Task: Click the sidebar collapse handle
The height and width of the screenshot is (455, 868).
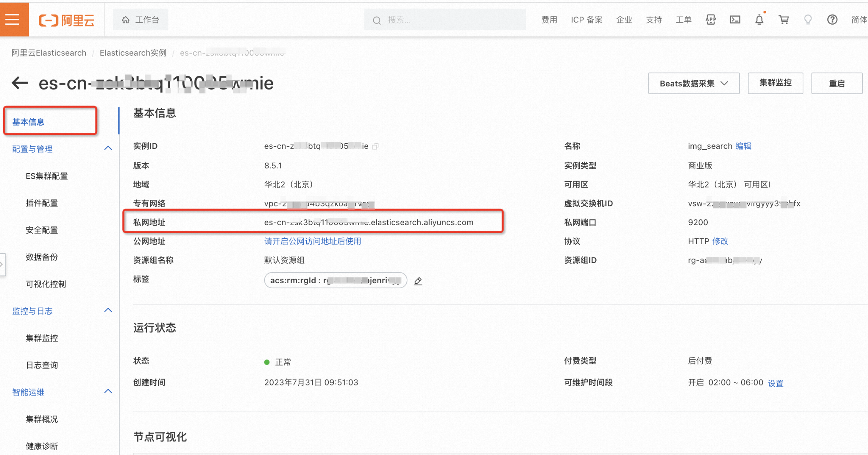Action: click(2, 264)
